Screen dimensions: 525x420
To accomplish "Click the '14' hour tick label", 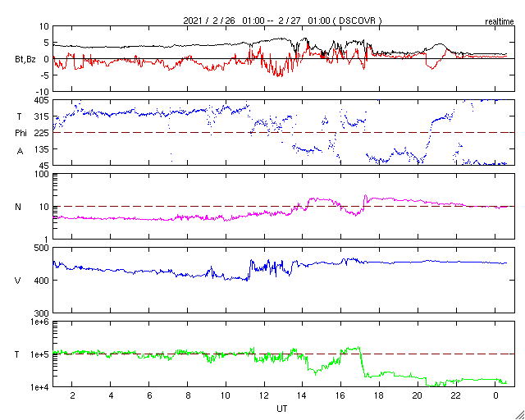I will (303, 395).
